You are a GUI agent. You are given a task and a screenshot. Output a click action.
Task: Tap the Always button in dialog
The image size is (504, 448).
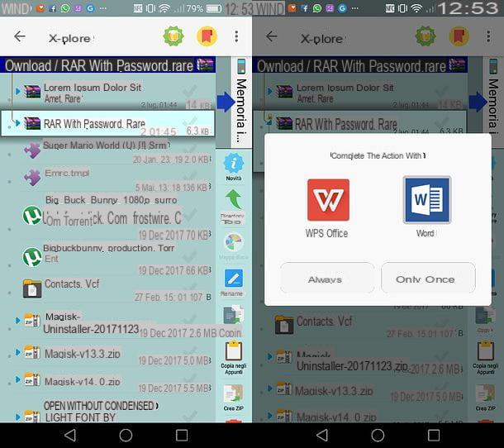[327, 278]
